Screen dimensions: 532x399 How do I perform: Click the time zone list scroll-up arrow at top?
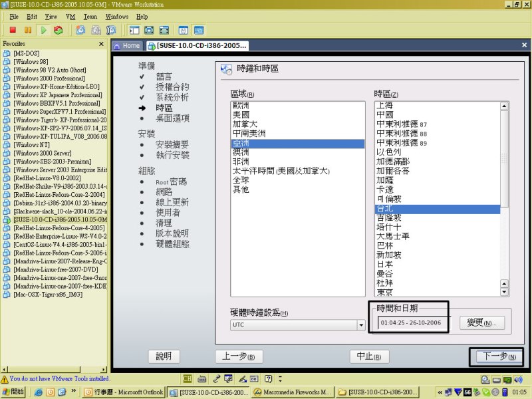(505, 106)
